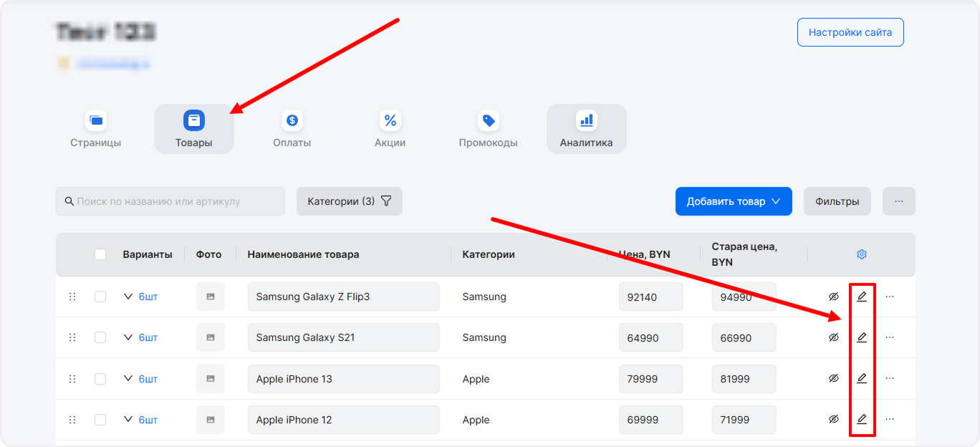This screenshot has width=980, height=447.
Task: Toggle visibility of Samsung Galaxy Z Flip3
Action: coord(833,297)
